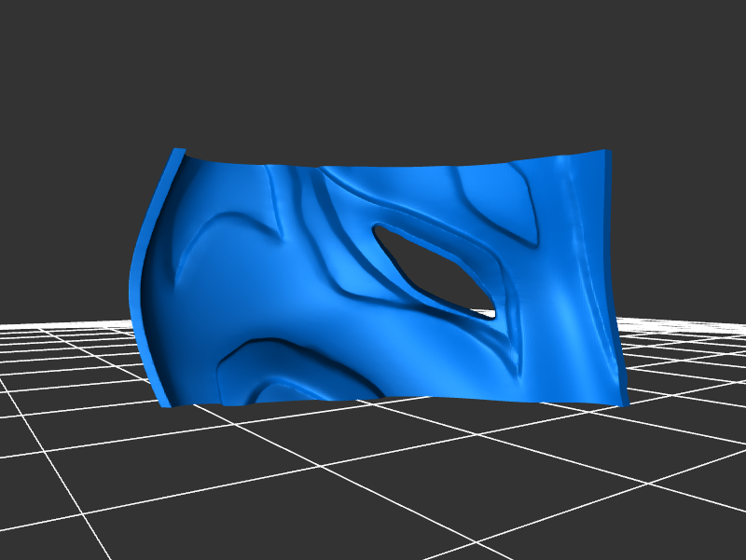746x560 pixels.
Task: Click the curved left edge of the mask
Action: (x=136, y=280)
